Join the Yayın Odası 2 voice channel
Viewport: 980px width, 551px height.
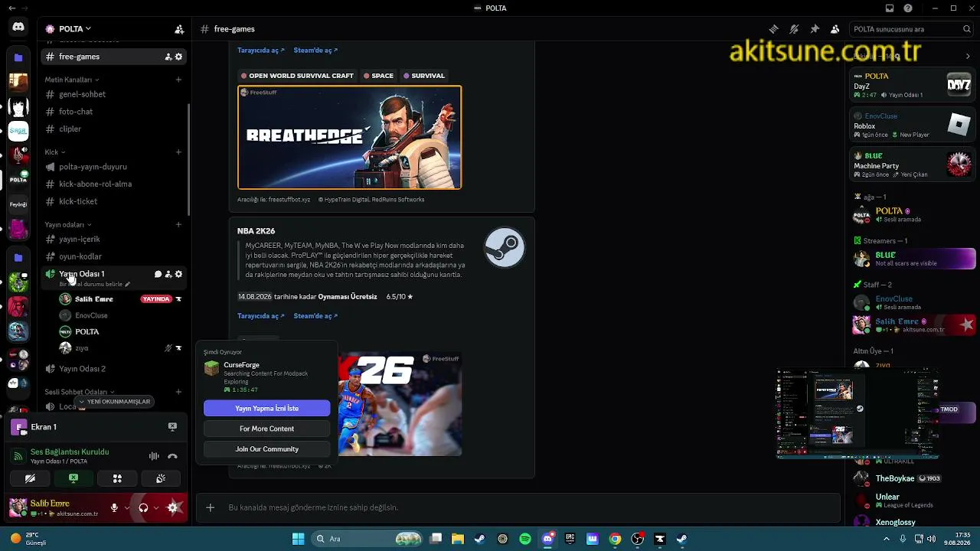[115, 369]
